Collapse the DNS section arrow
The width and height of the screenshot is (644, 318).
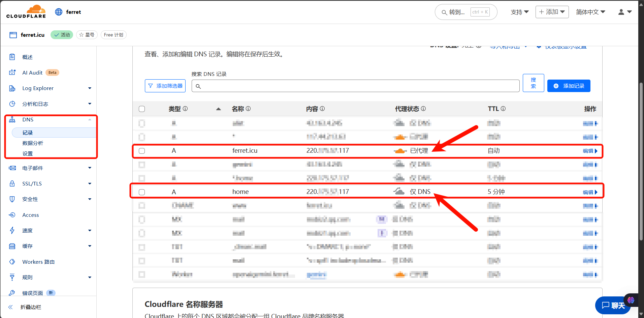tap(90, 120)
